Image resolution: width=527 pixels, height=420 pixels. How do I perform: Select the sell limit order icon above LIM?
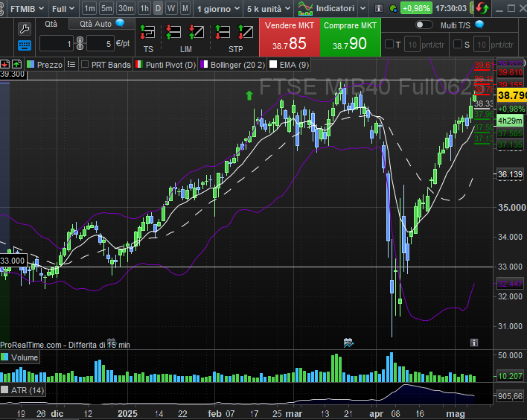point(197,33)
